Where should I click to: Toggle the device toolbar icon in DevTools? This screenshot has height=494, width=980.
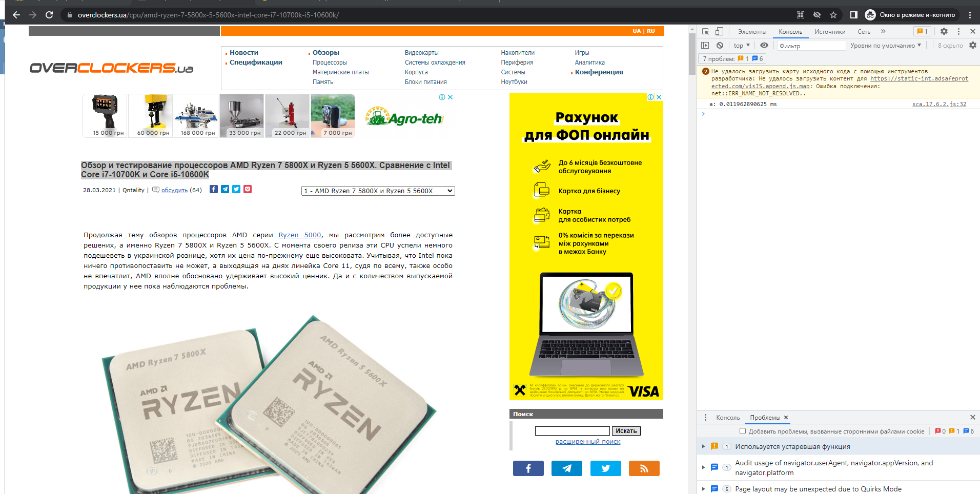(719, 31)
